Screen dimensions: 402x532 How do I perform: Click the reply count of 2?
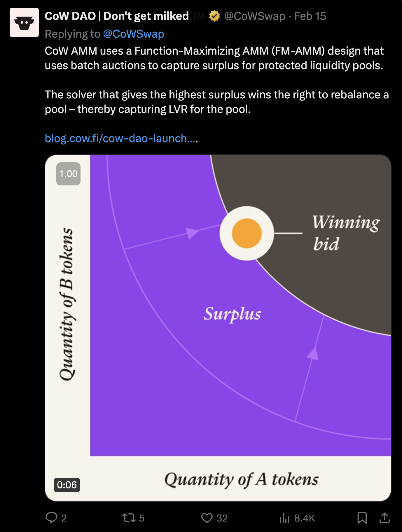64,518
